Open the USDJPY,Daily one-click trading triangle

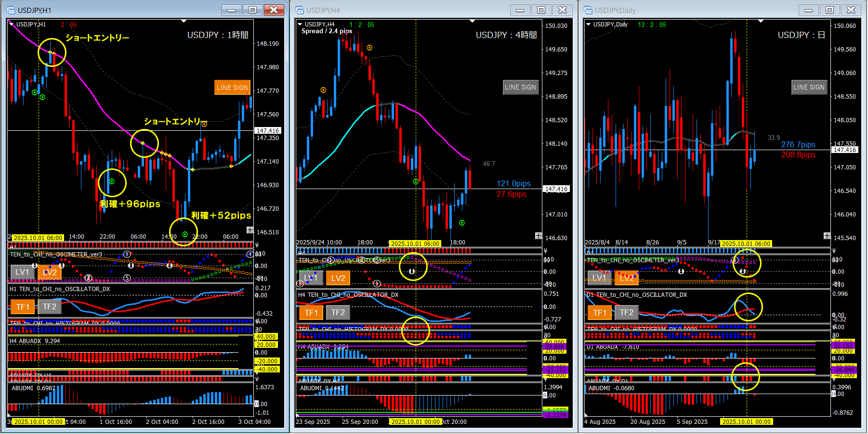[589, 24]
